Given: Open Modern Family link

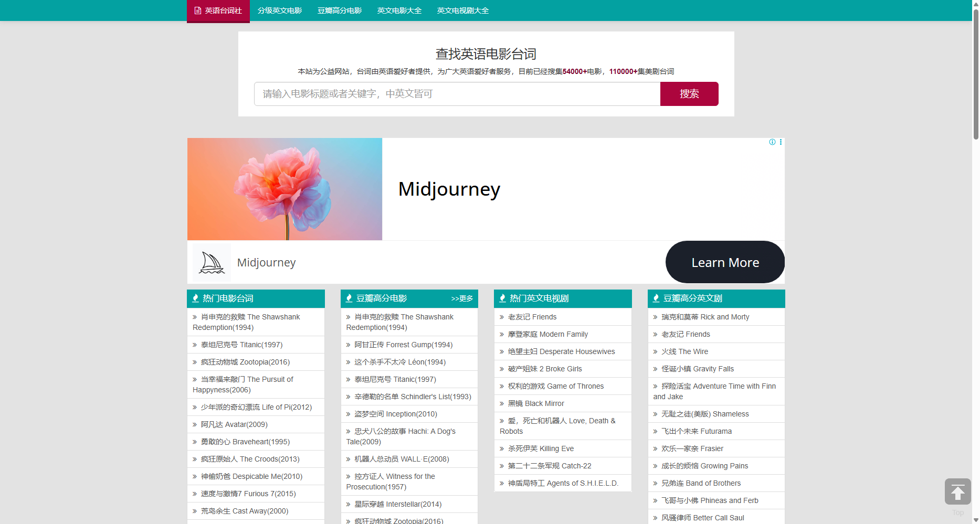Looking at the screenshot, I should (548, 334).
